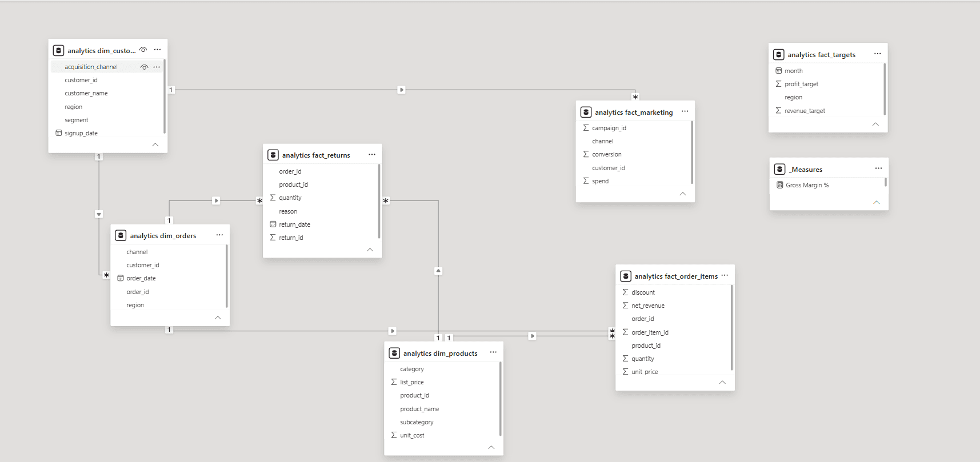
Task: Collapse the analytics fact_returns table card
Action: (x=370, y=250)
